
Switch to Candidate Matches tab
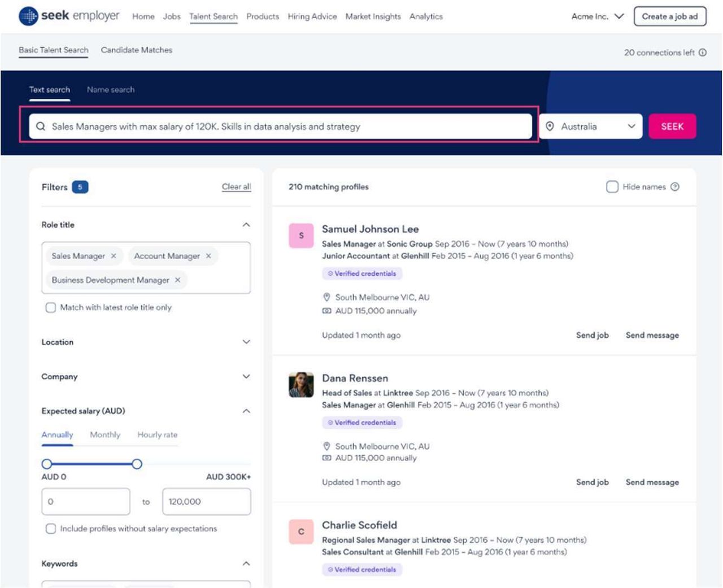point(137,50)
